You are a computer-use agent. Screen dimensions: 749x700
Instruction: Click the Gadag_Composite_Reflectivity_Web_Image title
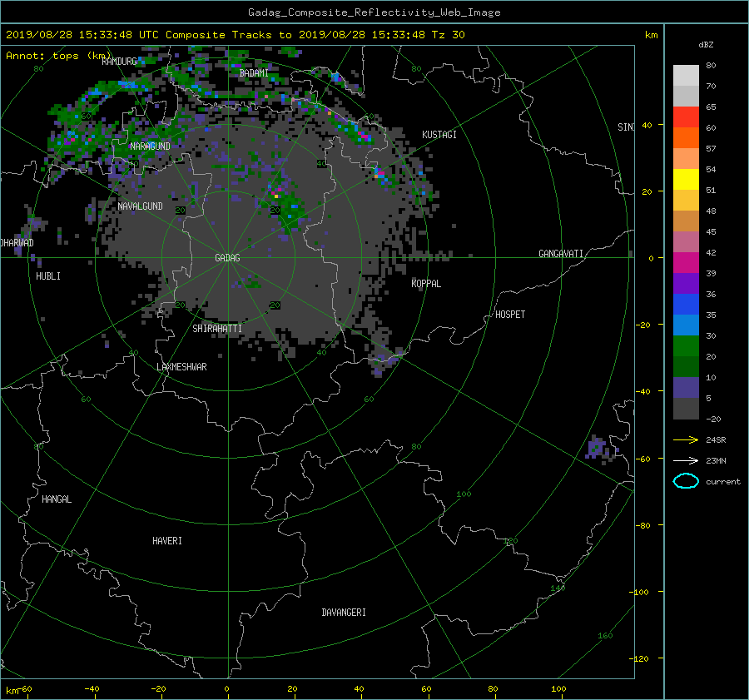point(374,12)
